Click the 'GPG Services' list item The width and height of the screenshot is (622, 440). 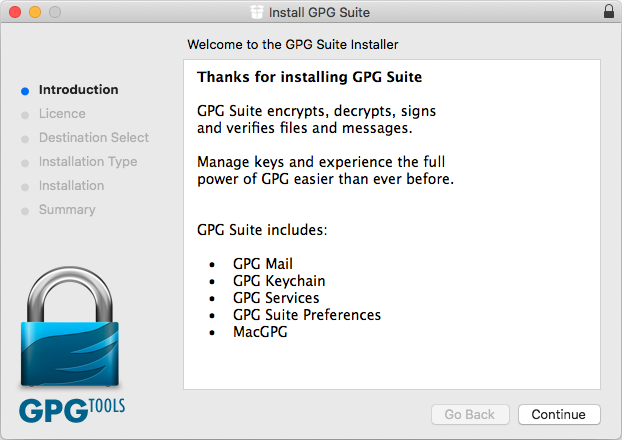point(276,298)
